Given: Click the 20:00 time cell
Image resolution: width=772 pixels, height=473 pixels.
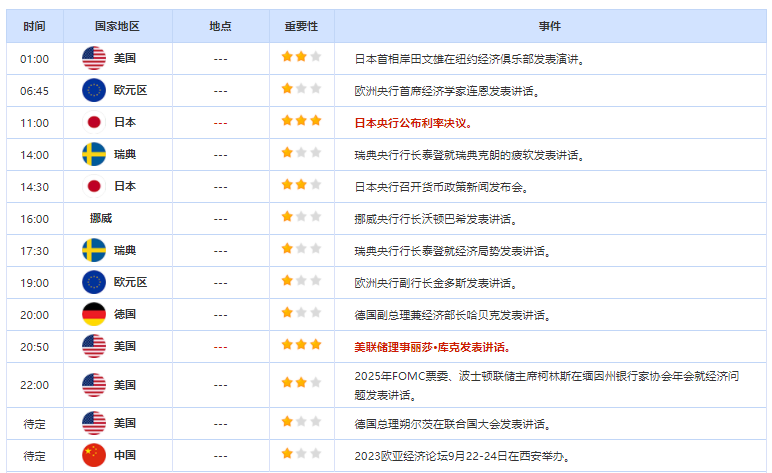Looking at the screenshot, I should point(34,315).
